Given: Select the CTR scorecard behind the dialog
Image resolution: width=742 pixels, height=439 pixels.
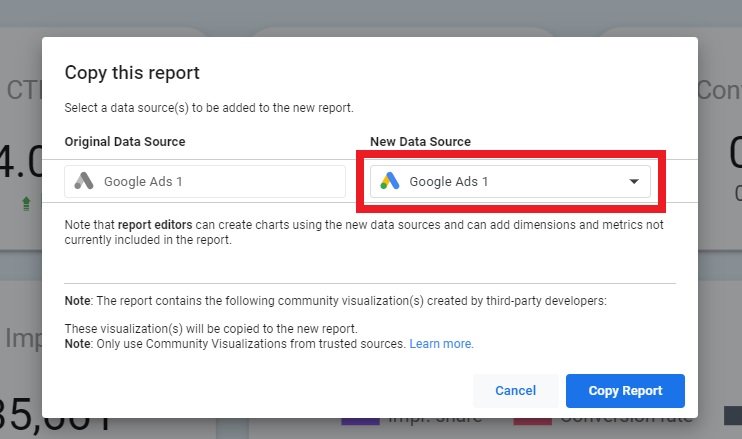Looking at the screenshot, I should [20, 140].
